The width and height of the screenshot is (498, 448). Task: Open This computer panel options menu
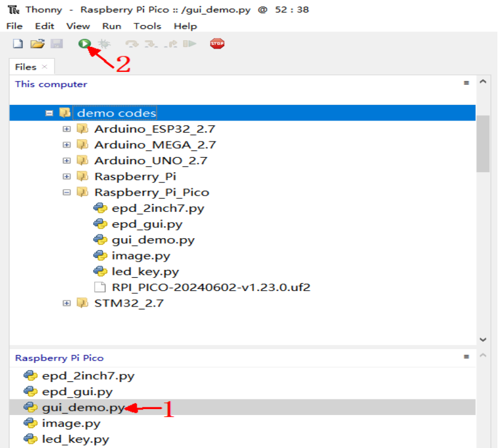click(466, 83)
